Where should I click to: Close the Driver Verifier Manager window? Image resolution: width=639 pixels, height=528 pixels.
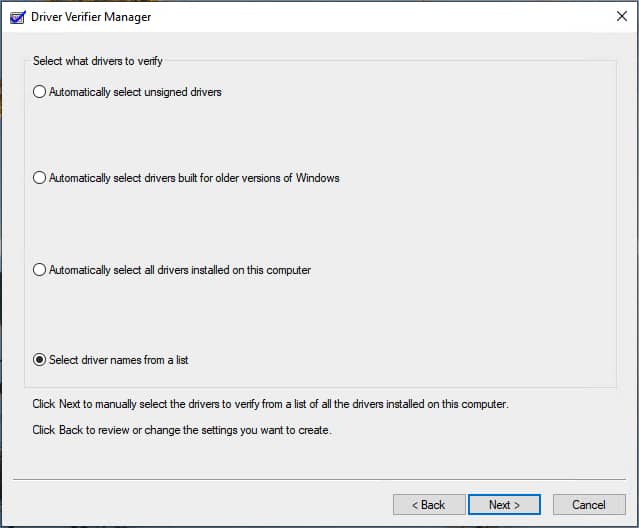point(621,16)
